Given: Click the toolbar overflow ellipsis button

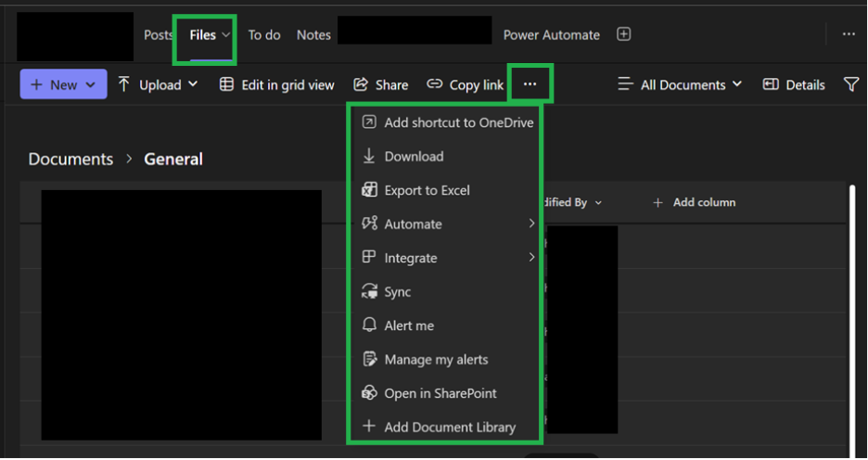Looking at the screenshot, I should click(530, 84).
